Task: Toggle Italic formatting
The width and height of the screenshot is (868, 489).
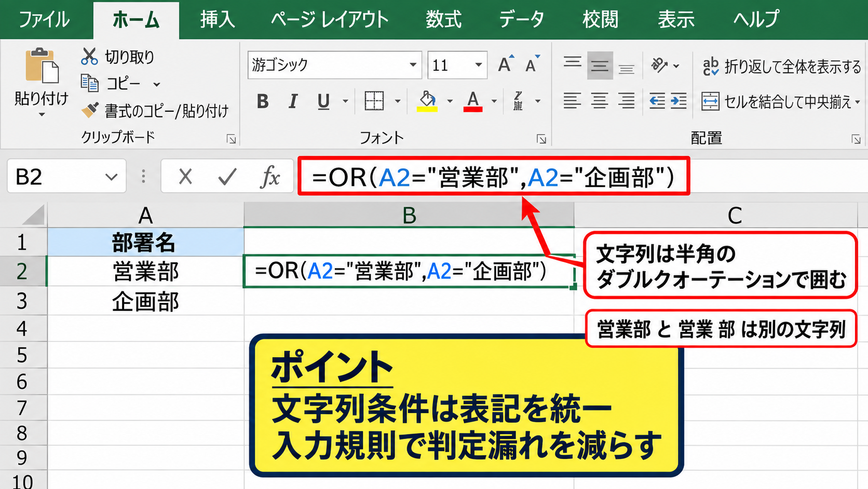Action: point(293,101)
